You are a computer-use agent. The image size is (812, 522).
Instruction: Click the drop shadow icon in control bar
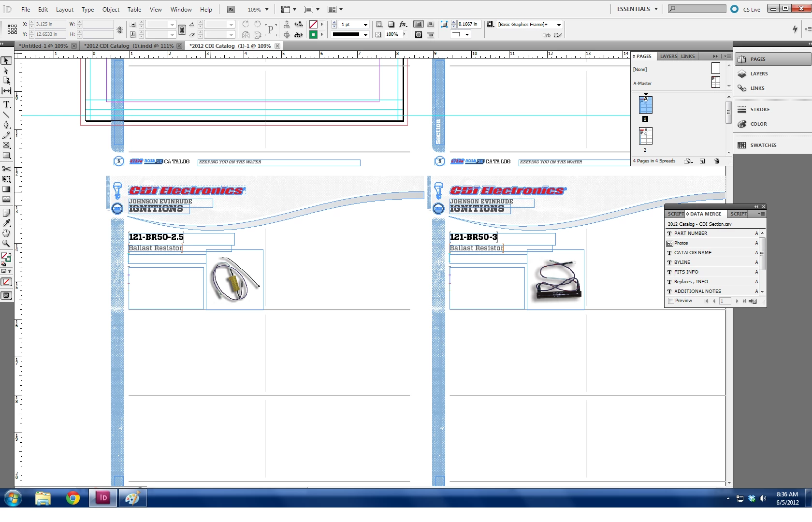click(x=391, y=24)
